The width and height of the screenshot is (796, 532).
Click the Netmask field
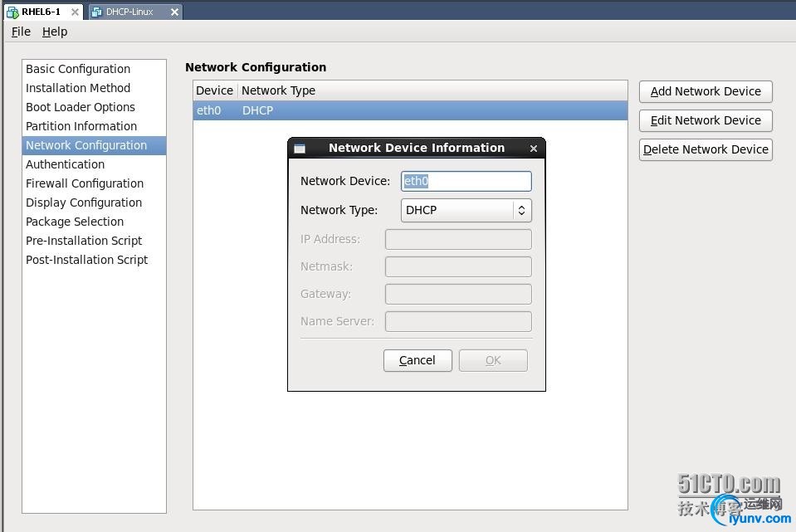point(458,266)
